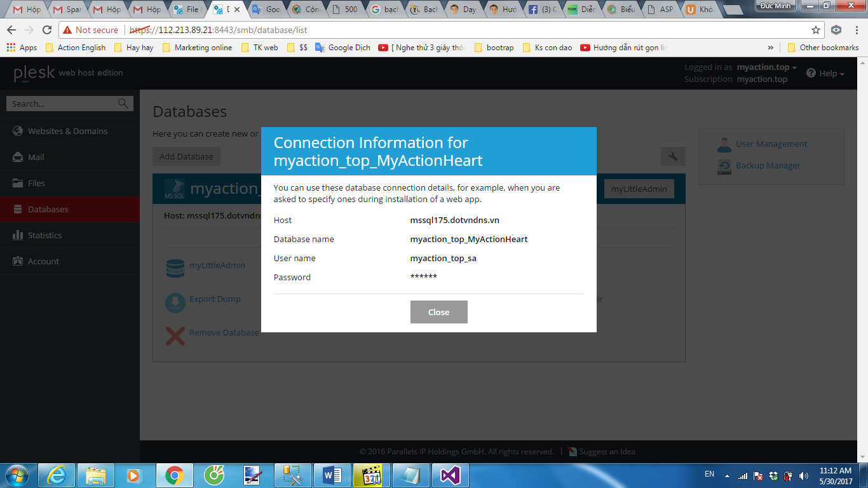
Task: Click the Files folder icon in sidebar
Action: click(x=17, y=183)
